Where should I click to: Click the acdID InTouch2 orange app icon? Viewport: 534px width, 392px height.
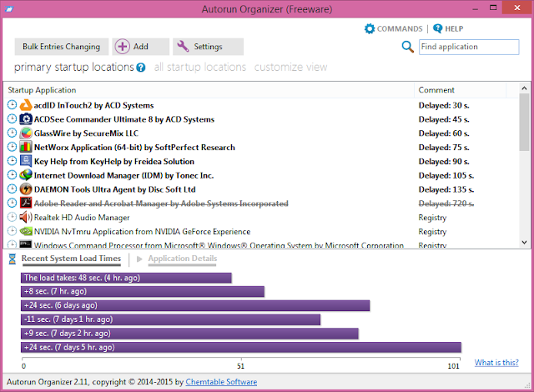tap(26, 105)
